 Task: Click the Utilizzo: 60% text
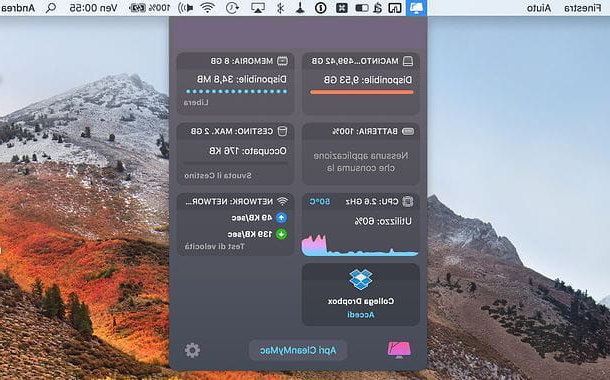[x=383, y=221]
